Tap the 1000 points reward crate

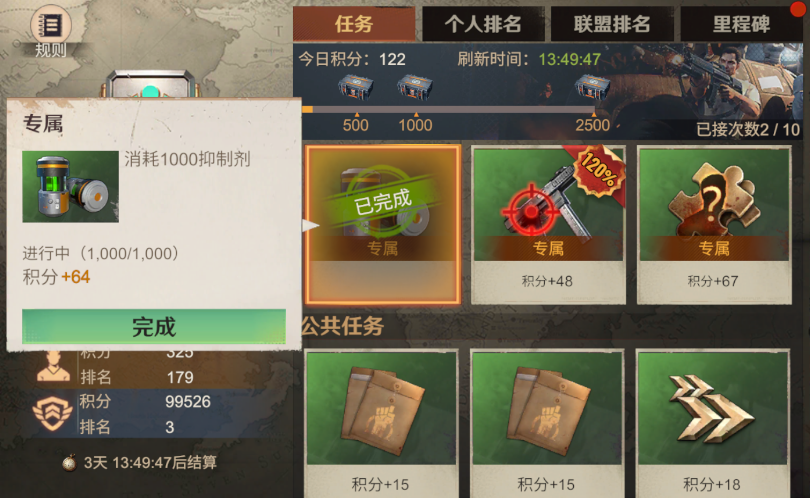[415, 86]
